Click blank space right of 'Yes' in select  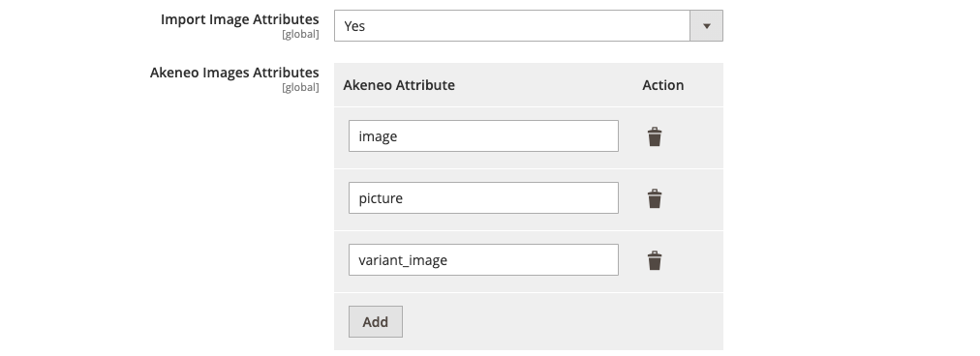click(x=525, y=25)
